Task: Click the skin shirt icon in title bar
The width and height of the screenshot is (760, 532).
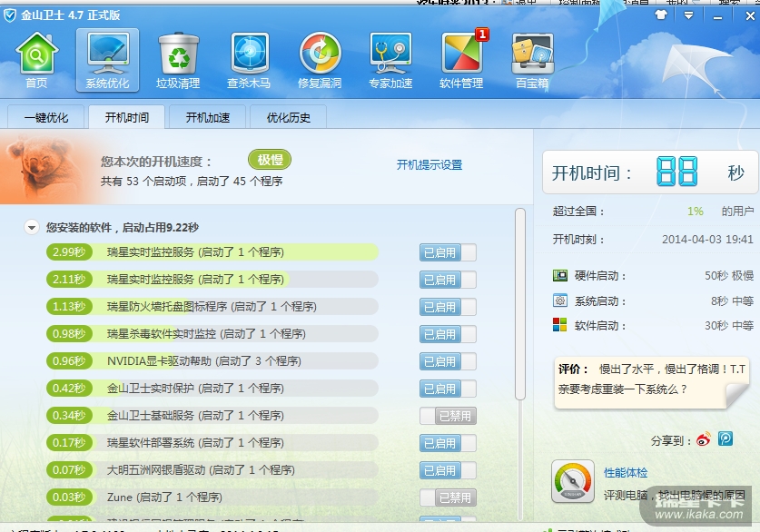Action: pyautogui.click(x=661, y=15)
